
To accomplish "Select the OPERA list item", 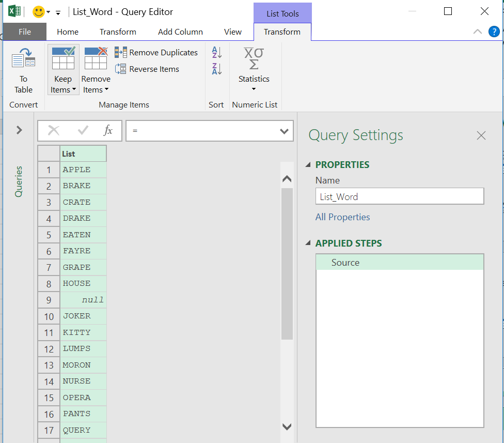I will point(83,398).
